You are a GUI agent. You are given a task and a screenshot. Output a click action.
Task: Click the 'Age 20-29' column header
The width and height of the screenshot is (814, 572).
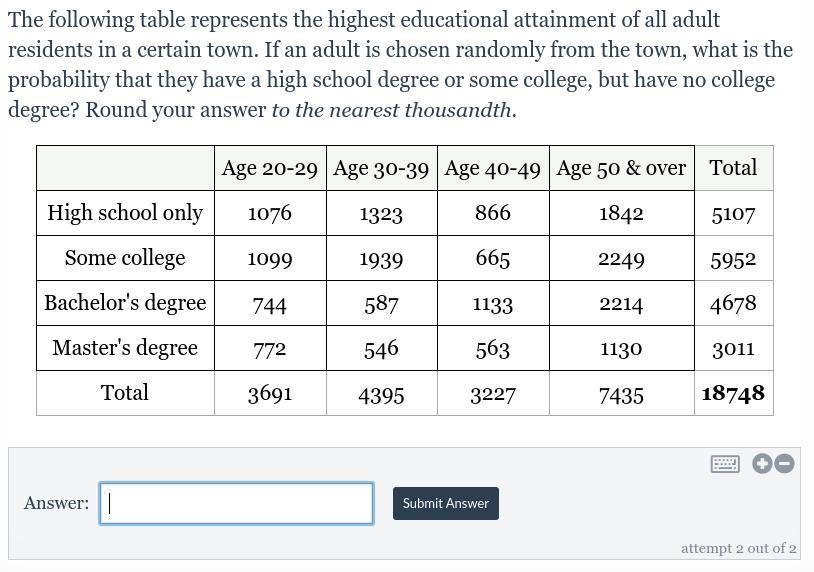tap(270, 168)
